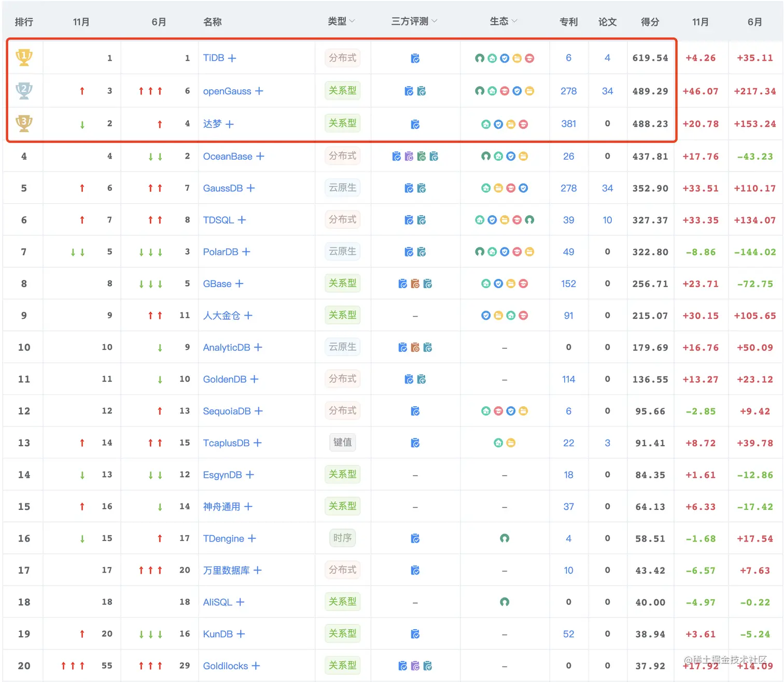The height and width of the screenshot is (682, 784).
Task: Click the plus icon next to 神舟通用
Action: [248, 507]
